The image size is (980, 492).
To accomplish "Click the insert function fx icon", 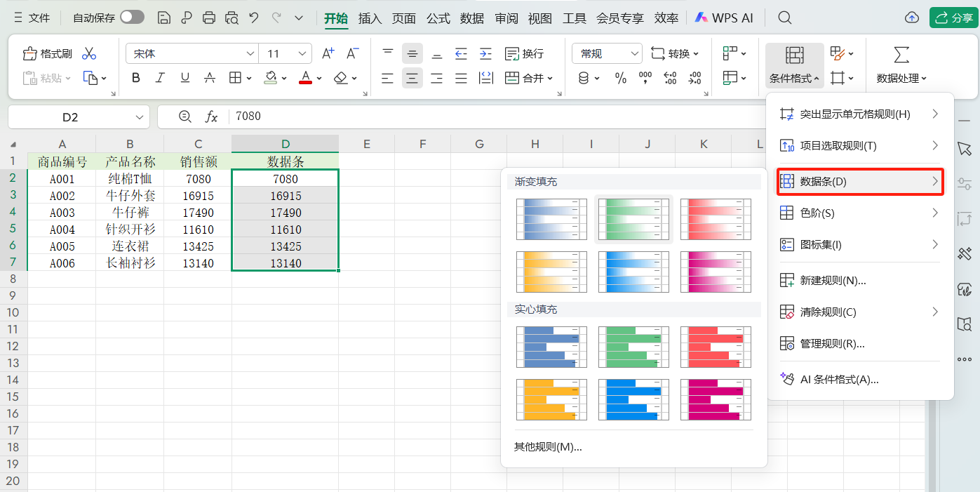I will pyautogui.click(x=213, y=117).
